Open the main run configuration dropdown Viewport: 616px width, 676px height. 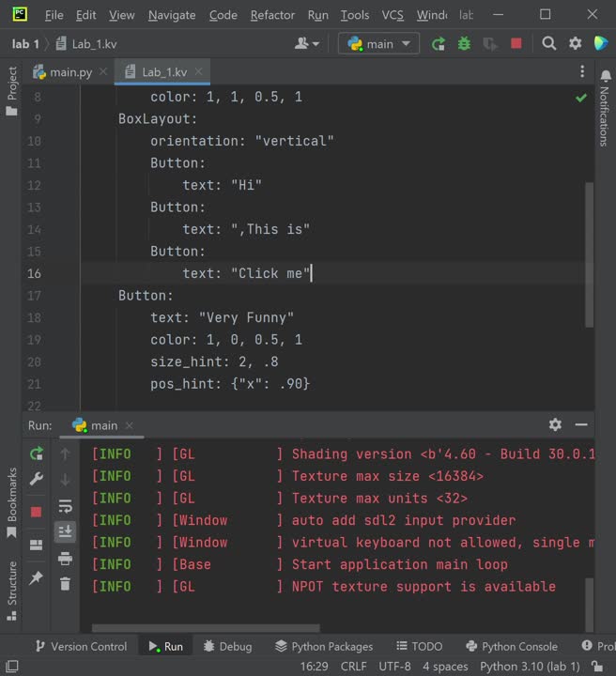click(379, 44)
